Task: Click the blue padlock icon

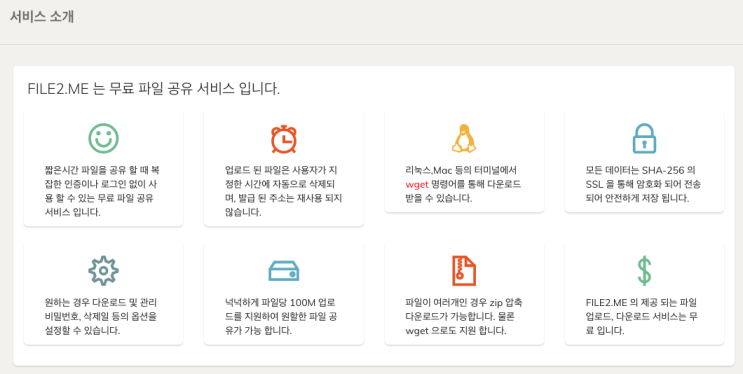Action: click(644, 138)
